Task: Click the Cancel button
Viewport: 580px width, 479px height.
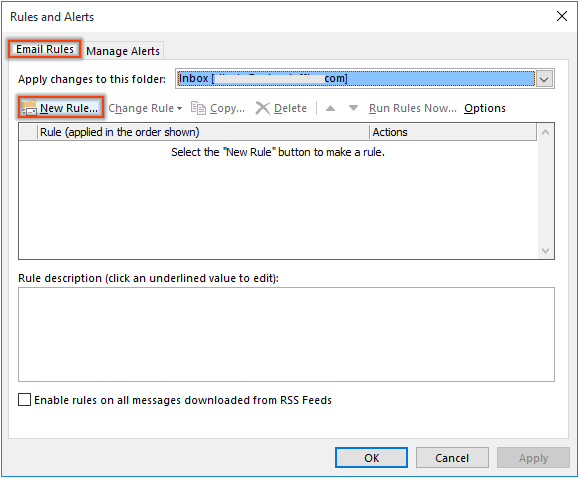Action: [x=452, y=458]
